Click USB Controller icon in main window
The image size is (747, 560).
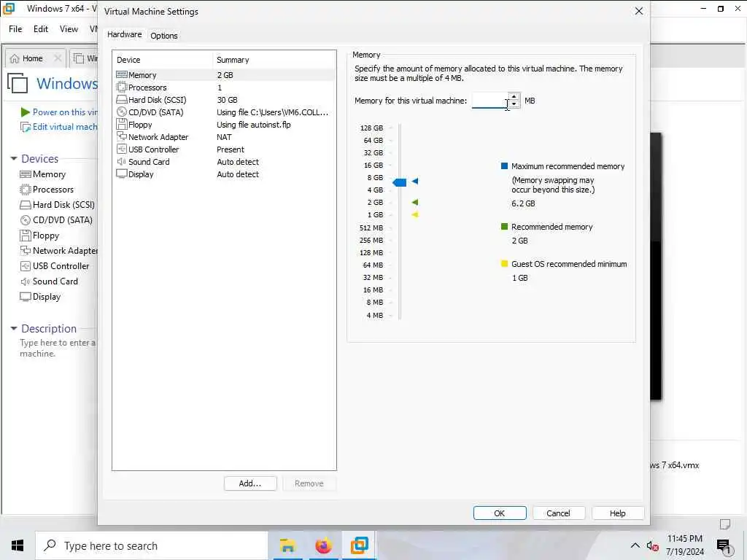tap(26, 265)
